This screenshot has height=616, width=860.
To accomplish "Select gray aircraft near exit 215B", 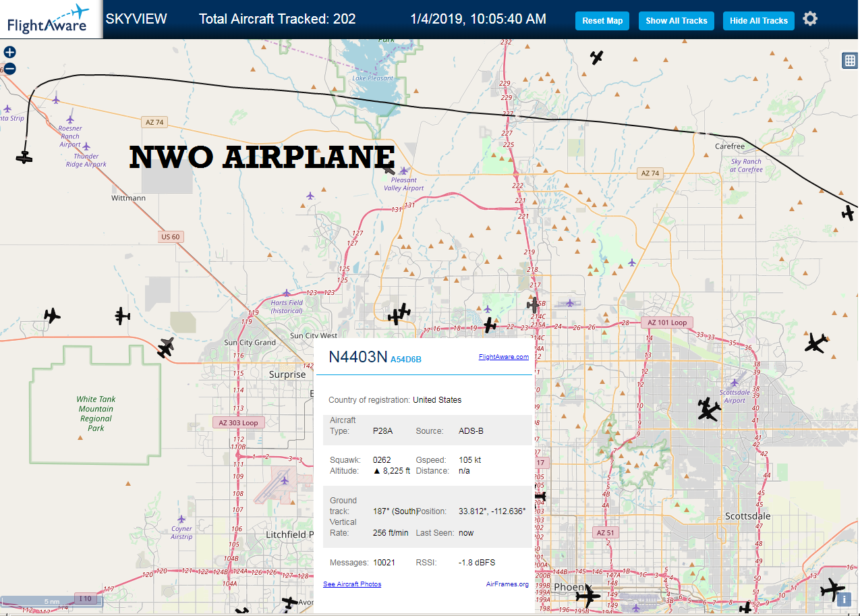I will [x=534, y=305].
